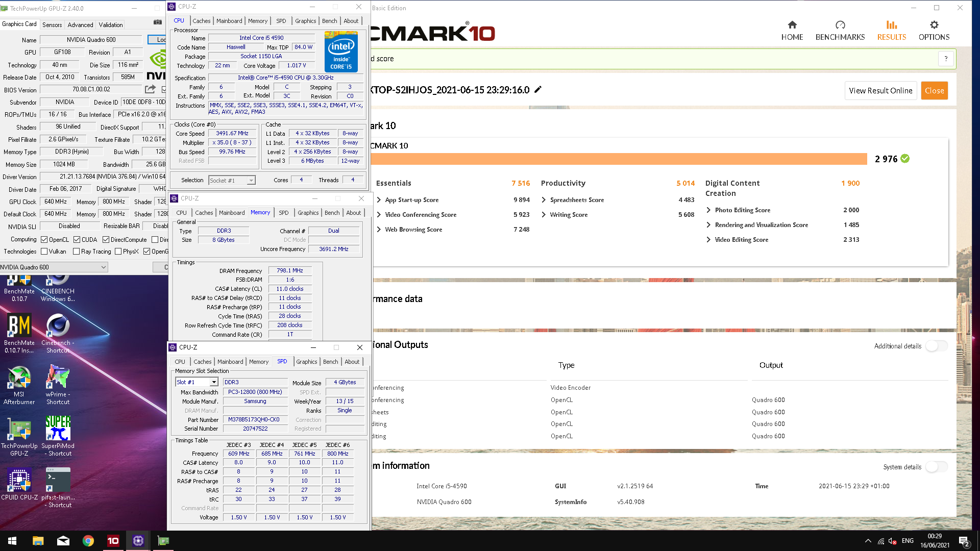The image size is (980, 551).
Task: Toggle Vulkan checkbox in GPU-Z
Action: point(44,252)
